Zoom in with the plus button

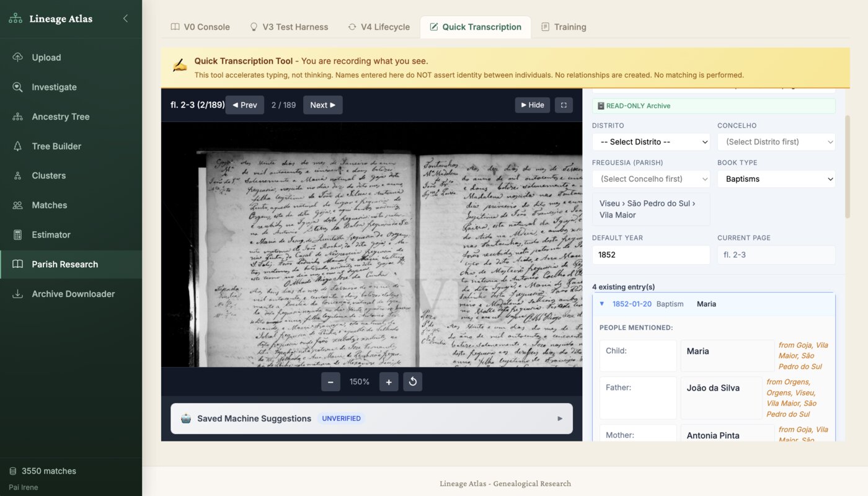(x=389, y=381)
